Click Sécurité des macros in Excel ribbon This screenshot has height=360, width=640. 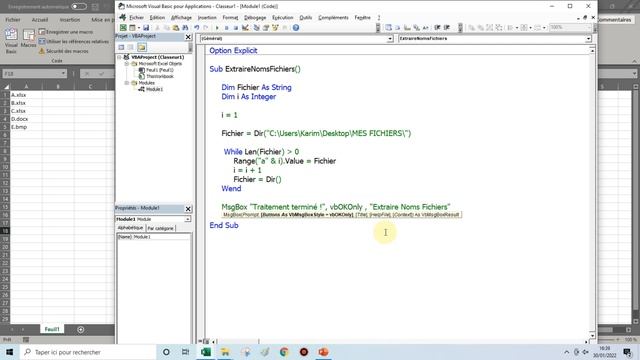pos(63,51)
